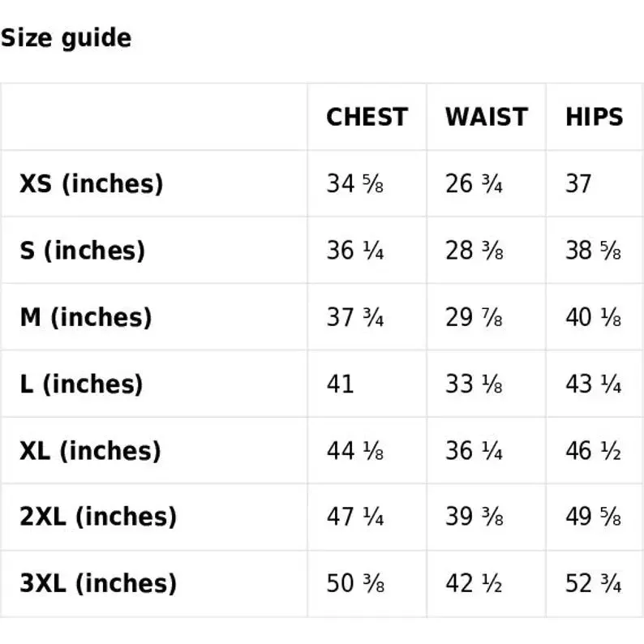The image size is (644, 644).
Task: Select the 3XL chest value 50 ⅜
Action: pos(355,583)
